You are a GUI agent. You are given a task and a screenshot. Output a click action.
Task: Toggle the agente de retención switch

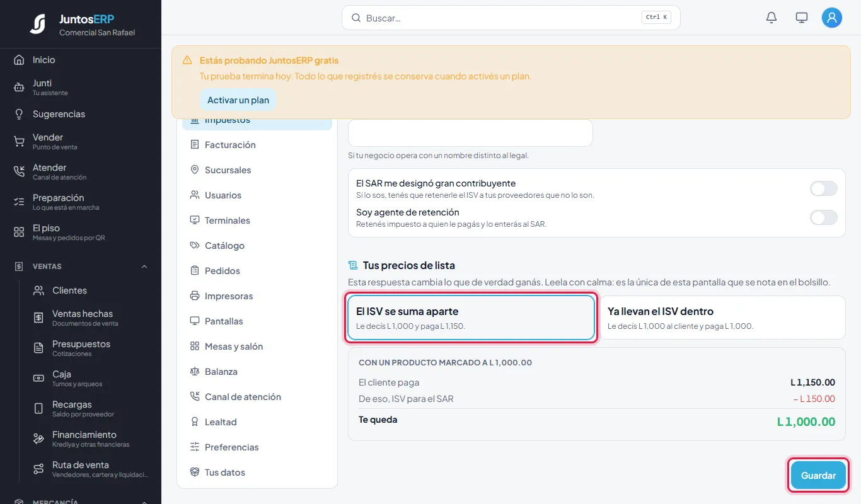824,217
